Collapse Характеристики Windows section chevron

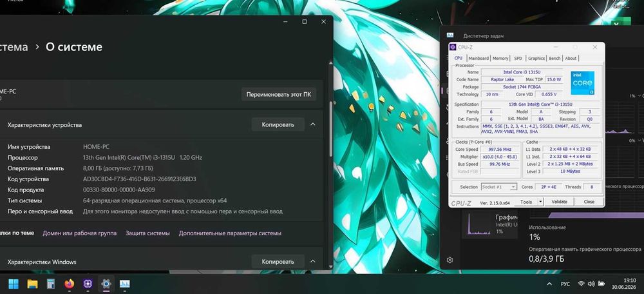[313, 261]
